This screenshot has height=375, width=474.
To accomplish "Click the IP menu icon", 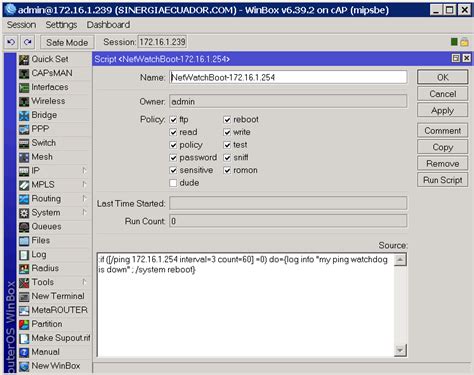I will 24,171.
